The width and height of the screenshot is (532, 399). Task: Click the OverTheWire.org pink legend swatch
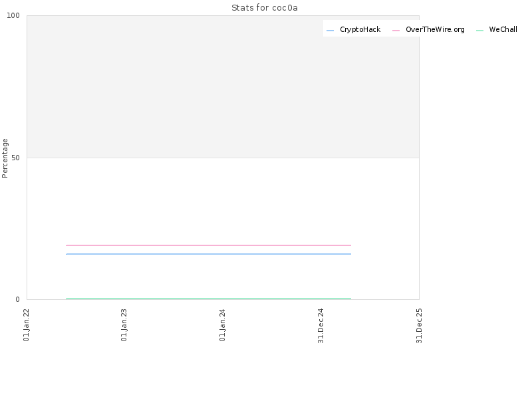pyautogui.click(x=396, y=31)
